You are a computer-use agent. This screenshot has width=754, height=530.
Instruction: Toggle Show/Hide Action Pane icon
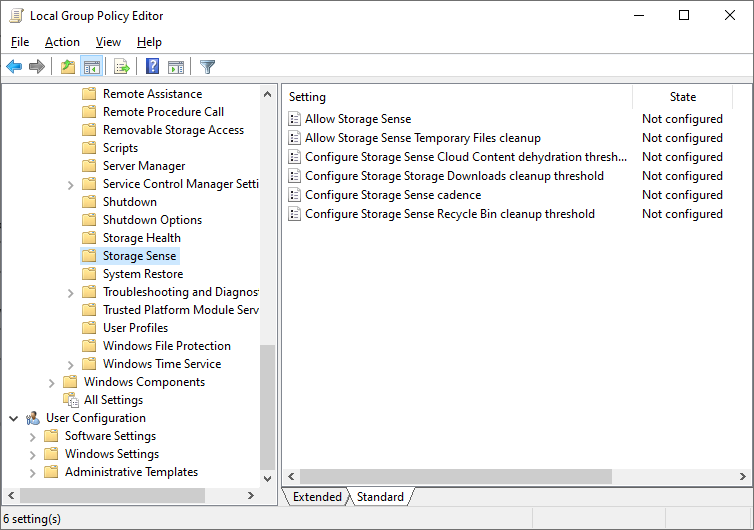(176, 67)
